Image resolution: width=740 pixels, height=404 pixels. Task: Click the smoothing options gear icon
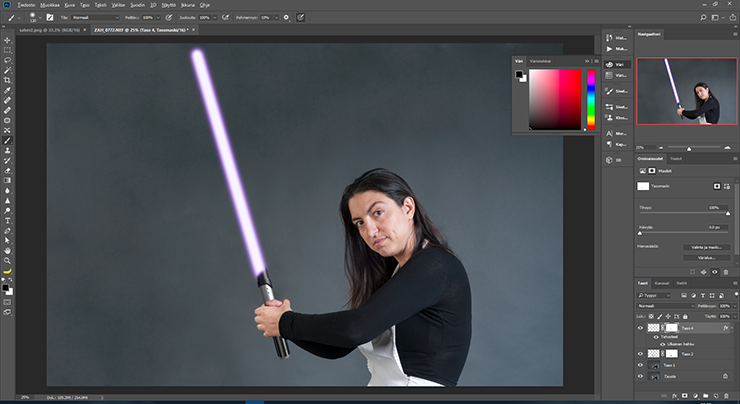(286, 17)
